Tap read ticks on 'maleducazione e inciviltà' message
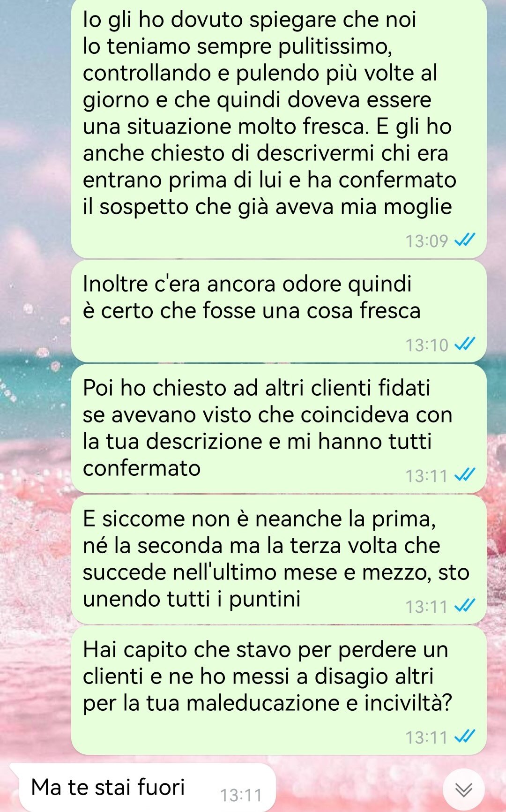The height and width of the screenshot is (812, 506). (465, 737)
